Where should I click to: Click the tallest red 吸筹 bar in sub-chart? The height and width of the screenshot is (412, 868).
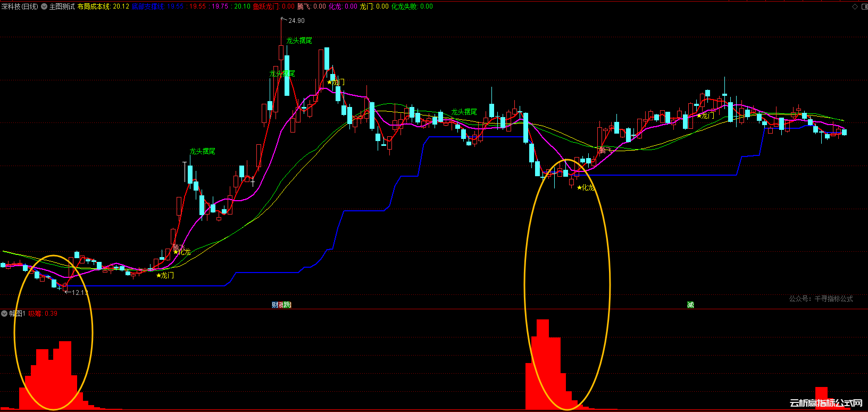pyautogui.click(x=542, y=364)
